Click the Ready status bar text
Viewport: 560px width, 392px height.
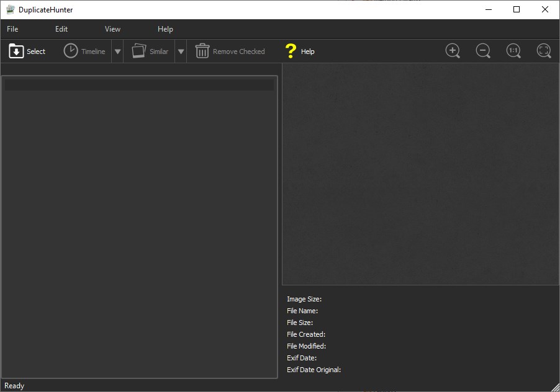(x=14, y=386)
